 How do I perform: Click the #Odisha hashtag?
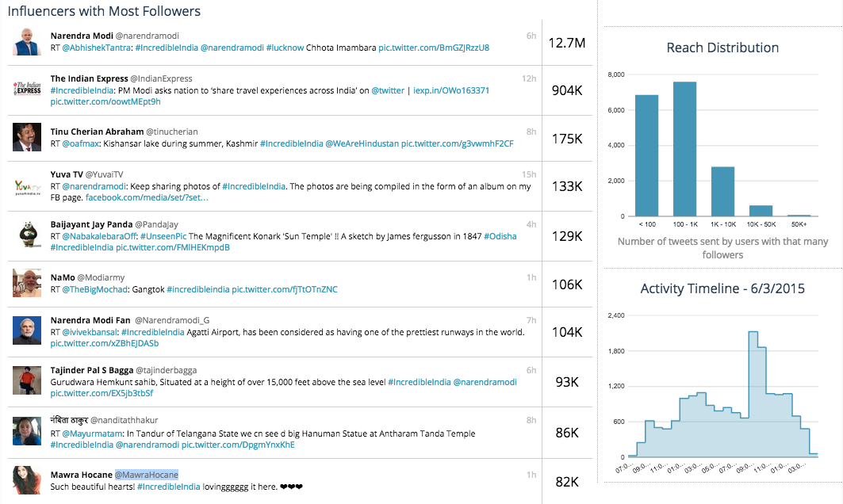(499, 236)
